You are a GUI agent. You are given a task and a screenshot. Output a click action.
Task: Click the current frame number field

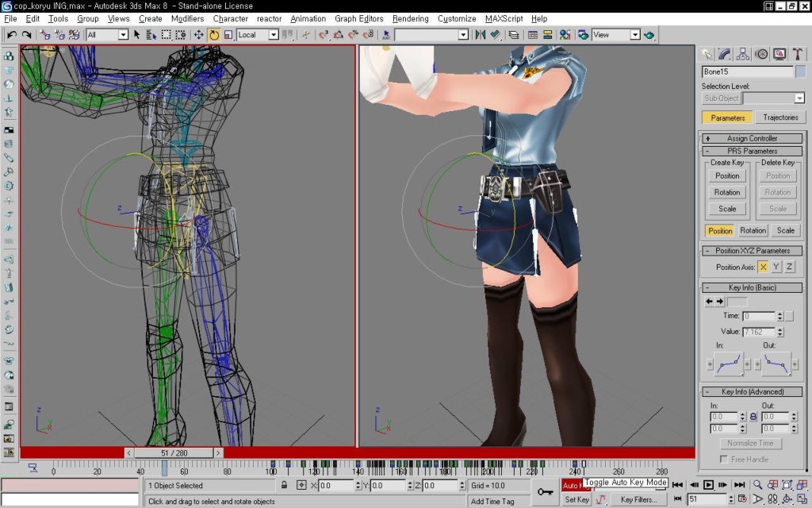point(707,499)
